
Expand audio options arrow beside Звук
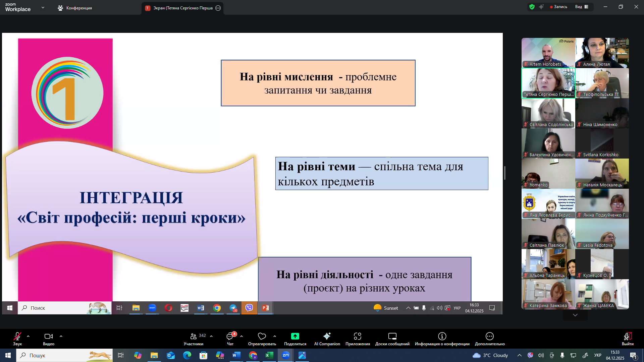(28, 336)
